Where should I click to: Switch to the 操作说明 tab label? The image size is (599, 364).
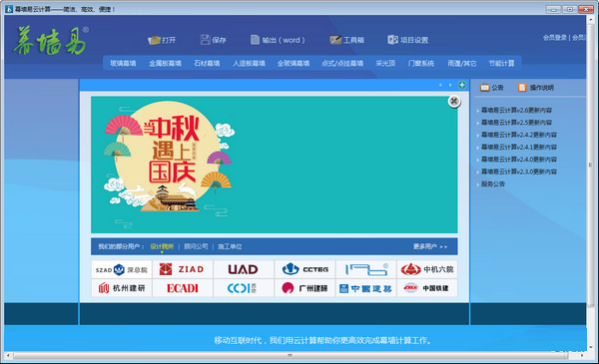[x=542, y=88]
